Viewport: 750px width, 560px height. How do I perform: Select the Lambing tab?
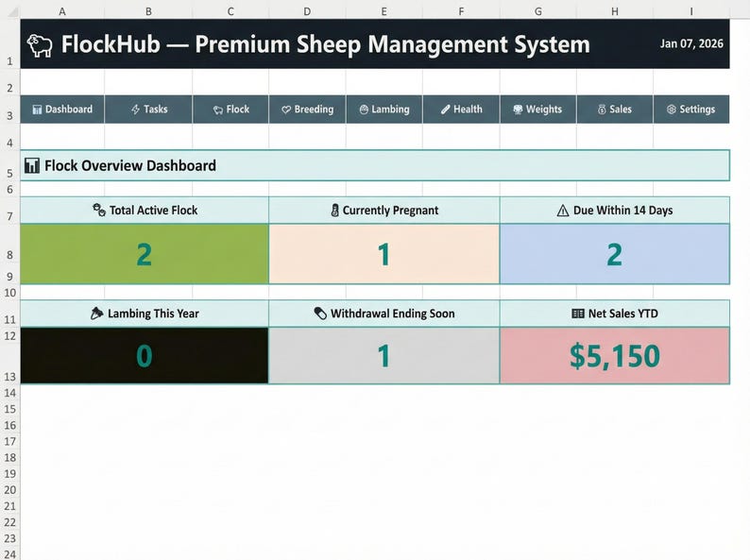tap(384, 110)
